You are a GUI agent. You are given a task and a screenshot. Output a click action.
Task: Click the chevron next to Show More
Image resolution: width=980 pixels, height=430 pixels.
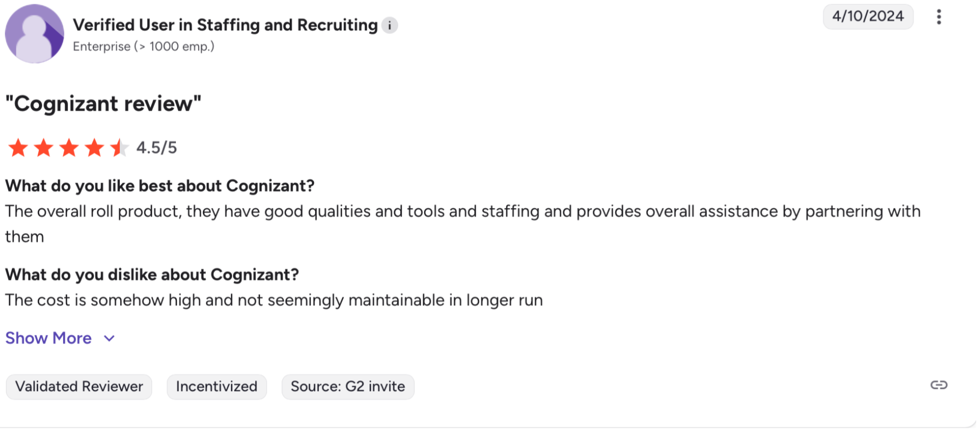pos(110,339)
